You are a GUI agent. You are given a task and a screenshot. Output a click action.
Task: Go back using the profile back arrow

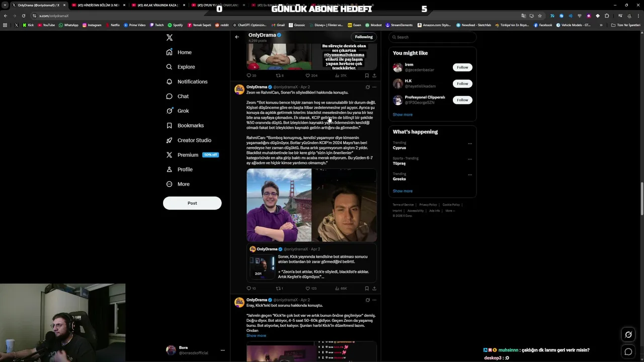(x=237, y=37)
